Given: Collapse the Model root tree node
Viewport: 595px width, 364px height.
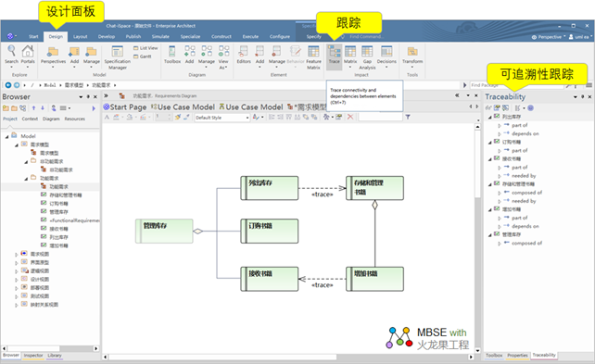Looking at the screenshot, I should click(6, 136).
